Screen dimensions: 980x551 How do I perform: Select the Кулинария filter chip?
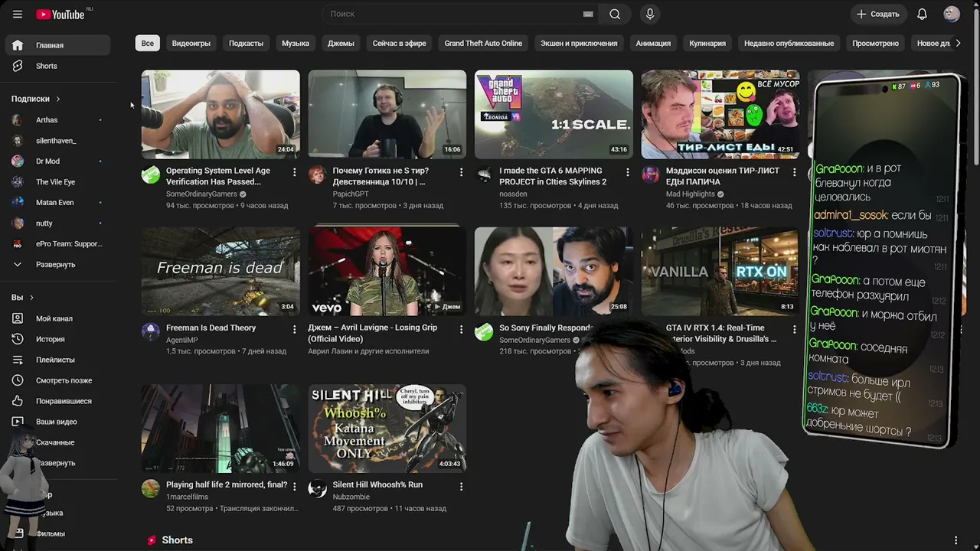tap(707, 44)
